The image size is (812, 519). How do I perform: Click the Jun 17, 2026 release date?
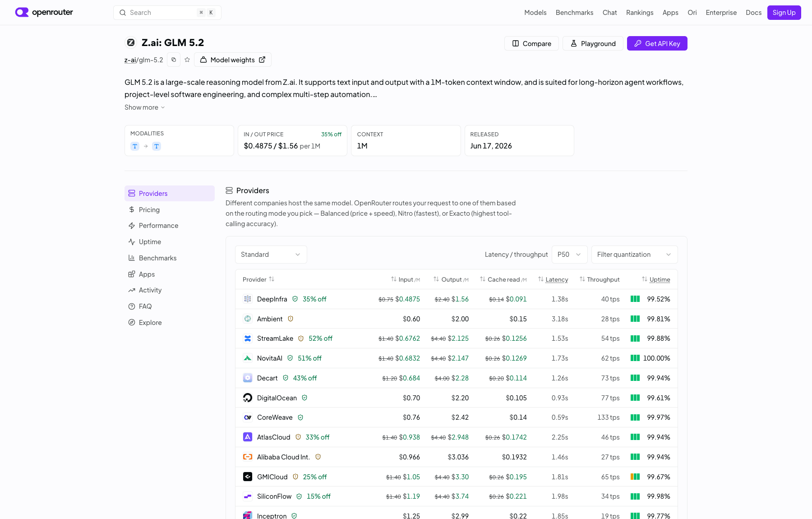point(491,146)
